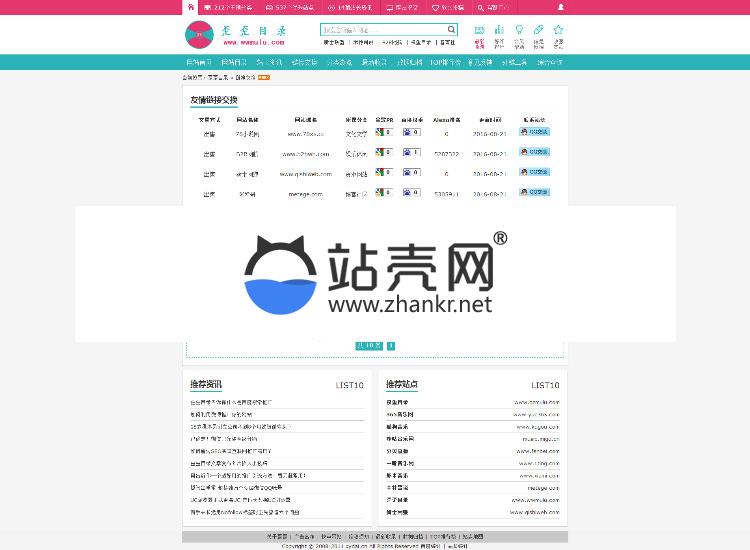The height and width of the screenshot is (550, 750).
Task: Click the QQ contact button in metege.com row
Action: 534,192
